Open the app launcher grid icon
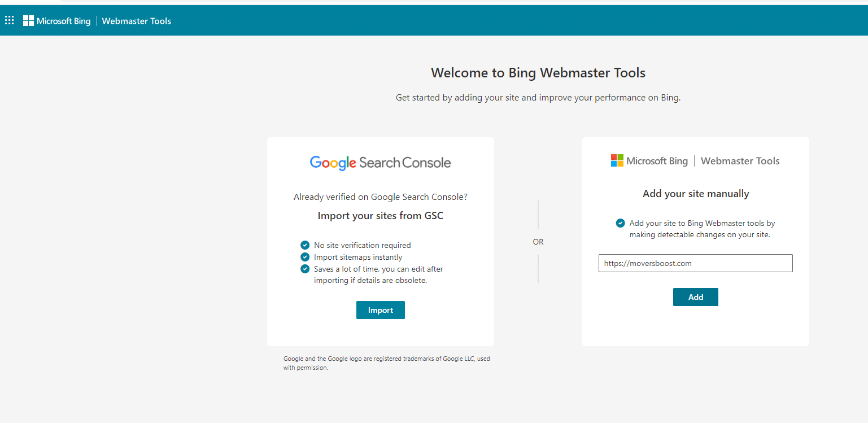 click(9, 21)
